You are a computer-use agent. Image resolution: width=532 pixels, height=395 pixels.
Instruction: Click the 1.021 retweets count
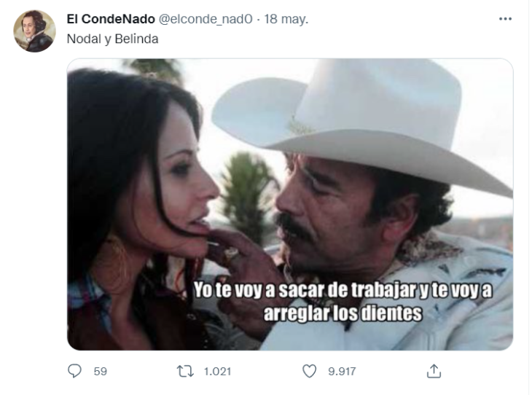(217, 371)
